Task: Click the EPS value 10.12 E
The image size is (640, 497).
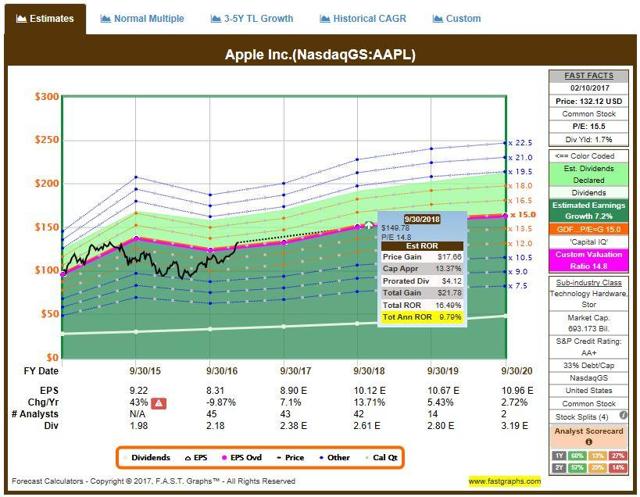Action: 369,390
